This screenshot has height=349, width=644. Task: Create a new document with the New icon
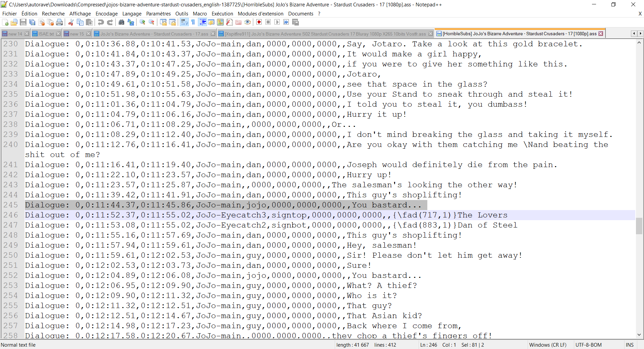pos(5,22)
